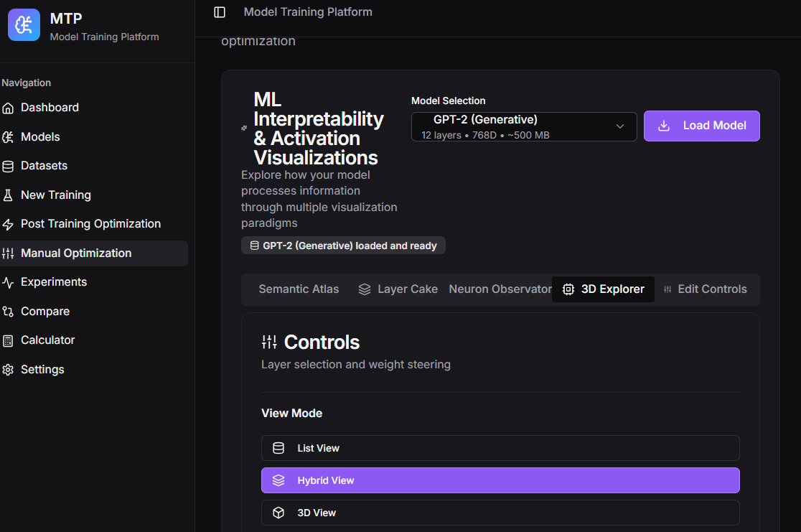The image size is (801, 532).
Task: Click the Settings gear icon
Action: [x=8, y=370]
